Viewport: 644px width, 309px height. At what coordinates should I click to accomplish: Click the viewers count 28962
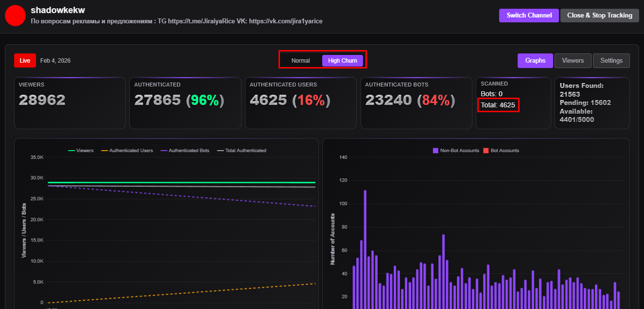[42, 100]
